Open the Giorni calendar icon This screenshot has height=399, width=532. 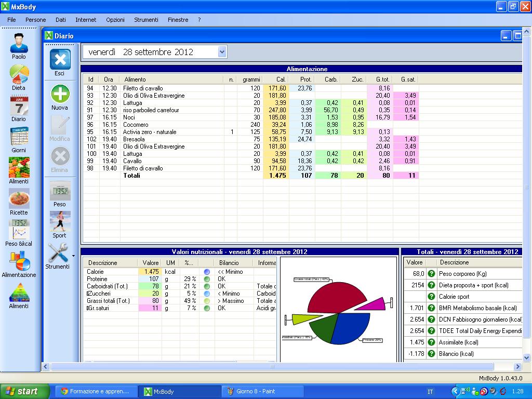tap(19, 137)
